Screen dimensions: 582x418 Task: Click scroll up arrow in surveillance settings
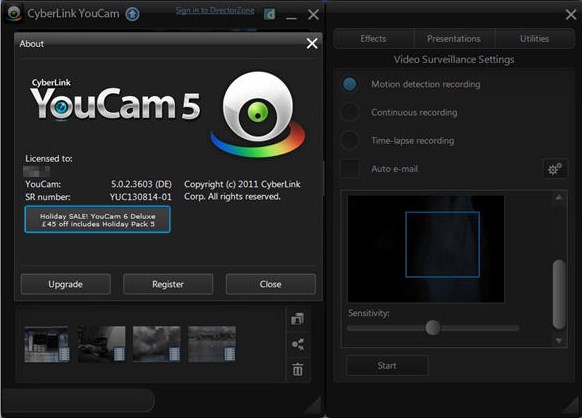click(559, 197)
